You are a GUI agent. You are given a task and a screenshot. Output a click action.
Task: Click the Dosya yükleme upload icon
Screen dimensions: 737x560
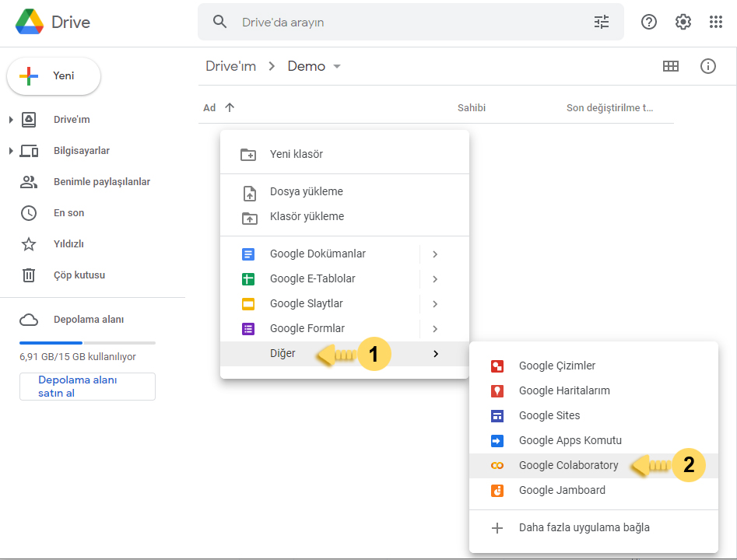pyautogui.click(x=250, y=193)
